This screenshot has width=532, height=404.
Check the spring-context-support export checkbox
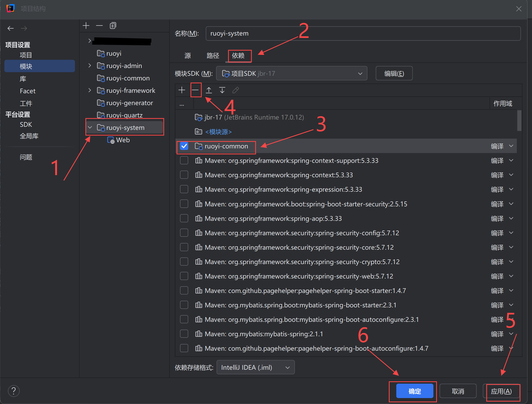coord(184,161)
